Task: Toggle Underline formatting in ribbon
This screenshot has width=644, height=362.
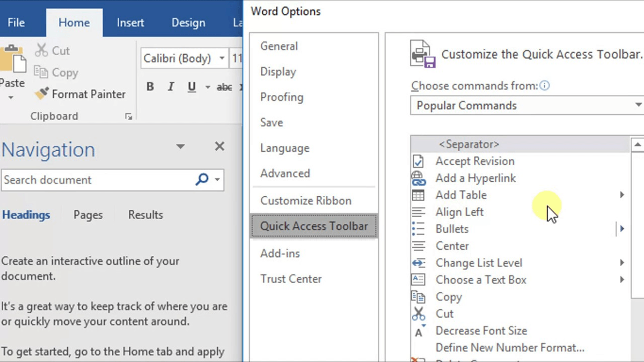Action: [x=192, y=87]
